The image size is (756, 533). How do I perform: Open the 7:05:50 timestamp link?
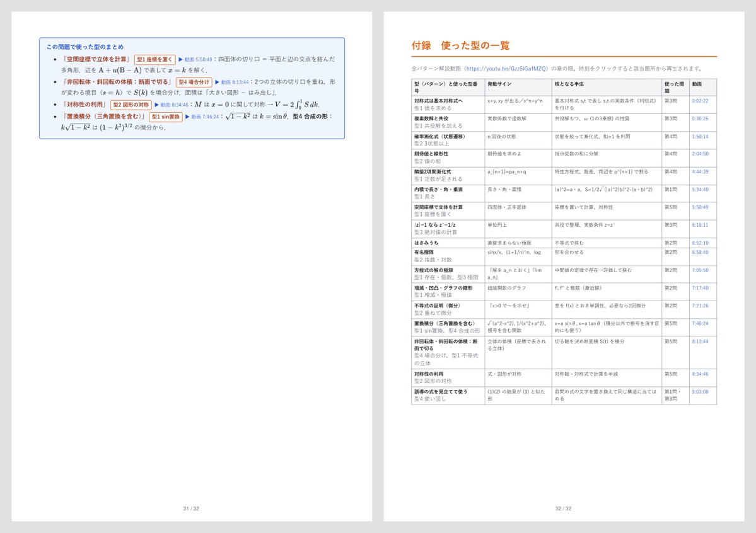pyautogui.click(x=700, y=271)
